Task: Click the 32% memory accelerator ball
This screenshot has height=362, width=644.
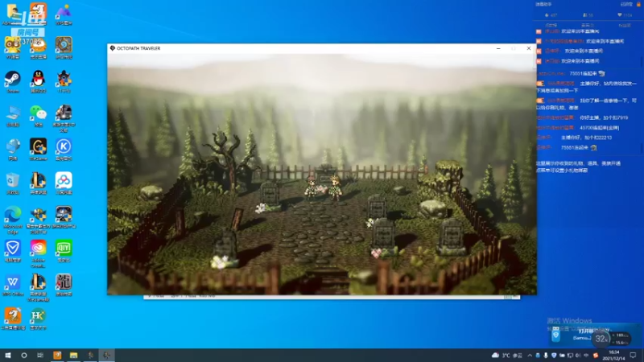Action: point(601,339)
